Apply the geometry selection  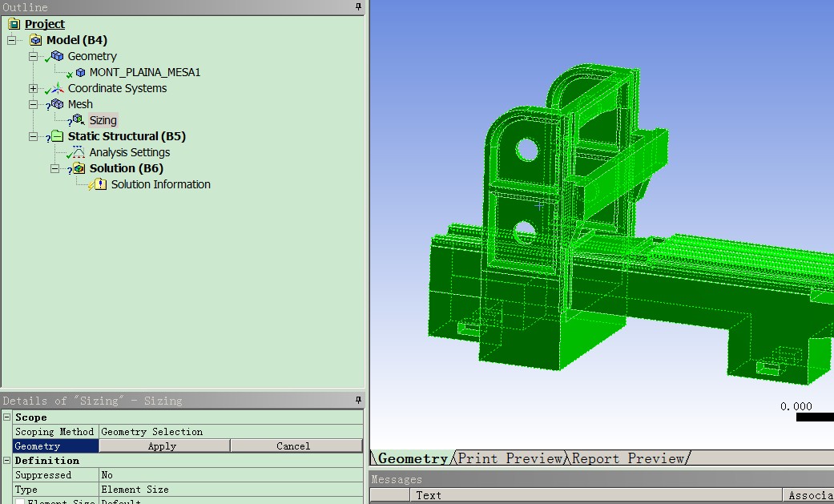coord(164,446)
